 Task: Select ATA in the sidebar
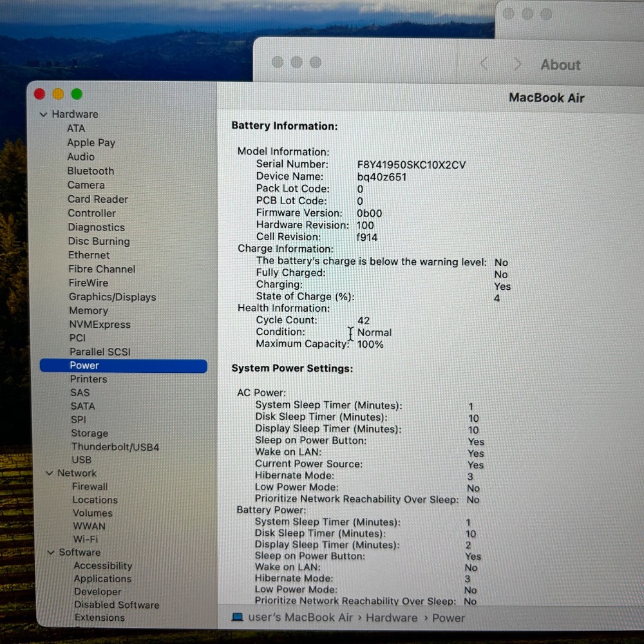pyautogui.click(x=76, y=129)
